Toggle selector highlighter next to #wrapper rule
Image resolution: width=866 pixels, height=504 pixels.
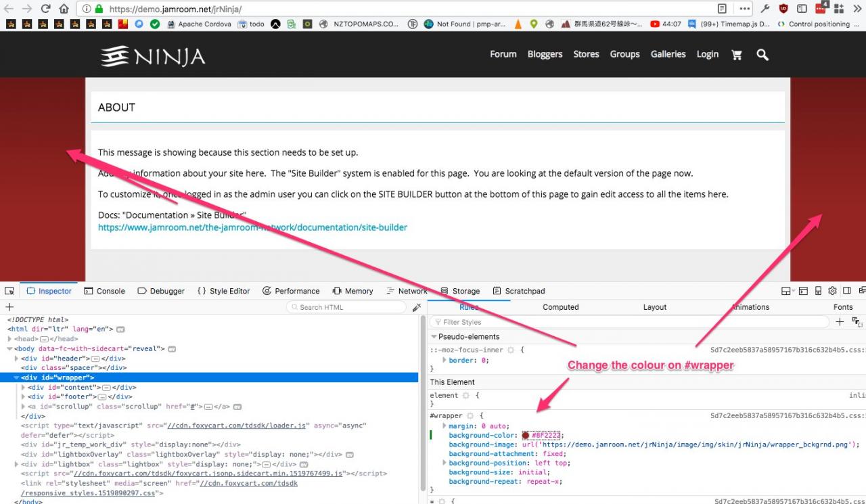(470, 415)
